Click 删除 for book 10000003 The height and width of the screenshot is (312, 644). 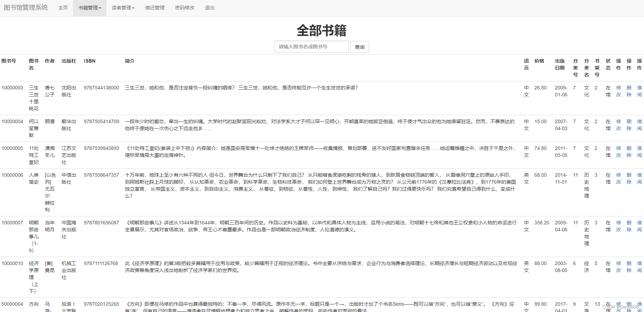(629, 91)
